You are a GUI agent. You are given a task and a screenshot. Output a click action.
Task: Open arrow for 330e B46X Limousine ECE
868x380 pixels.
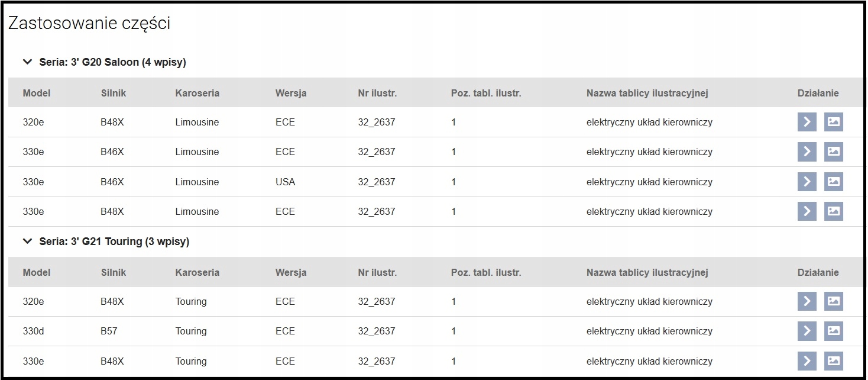pos(807,152)
